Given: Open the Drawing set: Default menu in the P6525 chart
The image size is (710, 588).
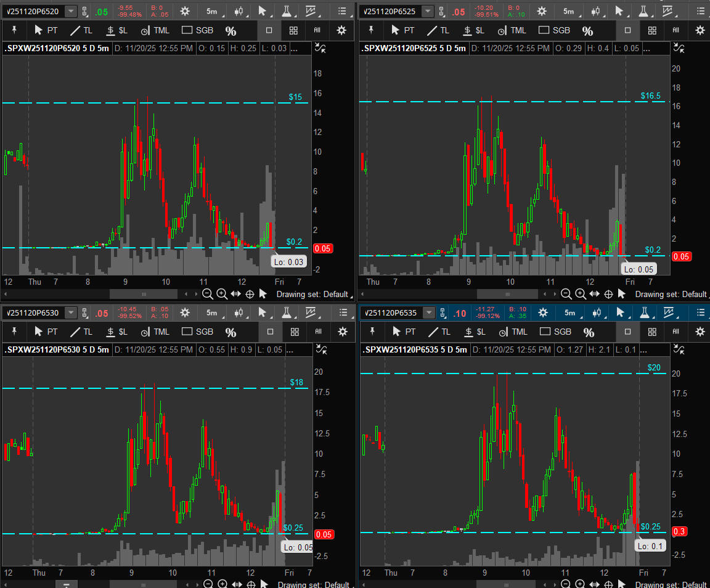Looking at the screenshot, I should coord(671,295).
